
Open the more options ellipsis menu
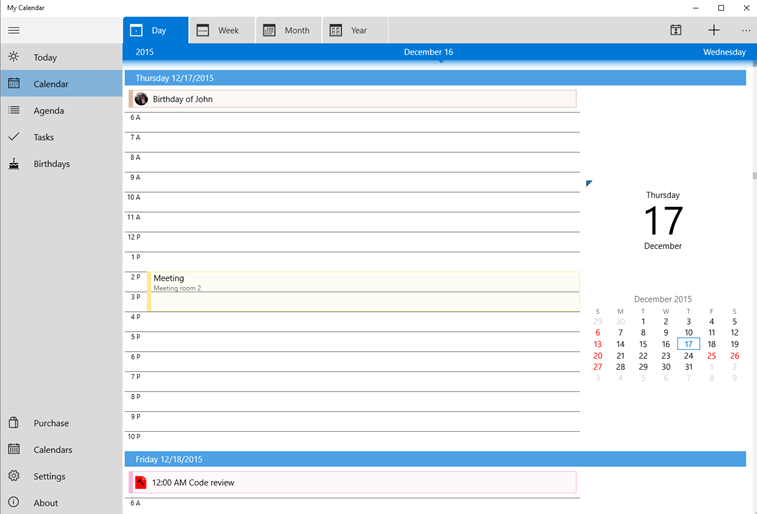click(745, 30)
